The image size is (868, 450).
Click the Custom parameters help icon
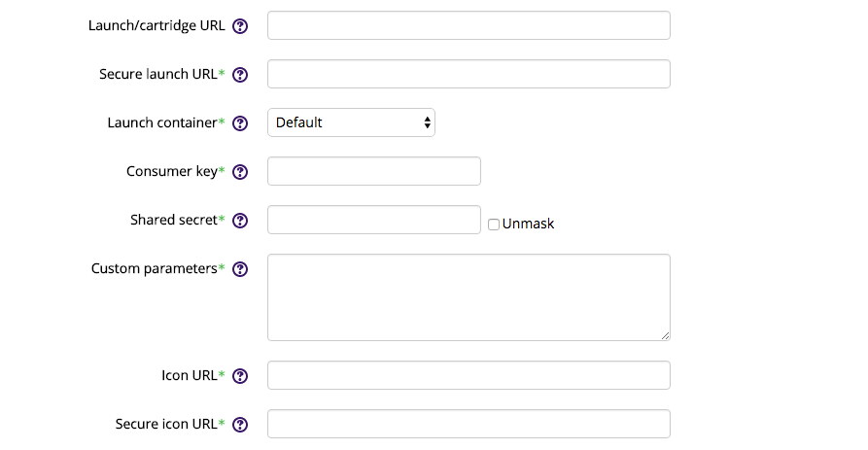coord(240,269)
